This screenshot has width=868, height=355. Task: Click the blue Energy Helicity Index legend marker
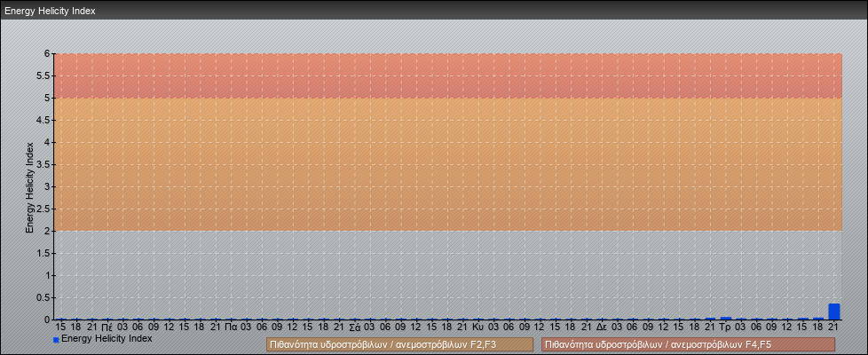[x=56, y=339]
